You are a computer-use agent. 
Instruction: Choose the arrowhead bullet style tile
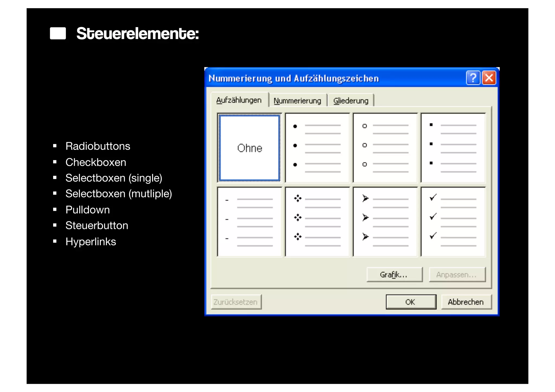(x=385, y=222)
